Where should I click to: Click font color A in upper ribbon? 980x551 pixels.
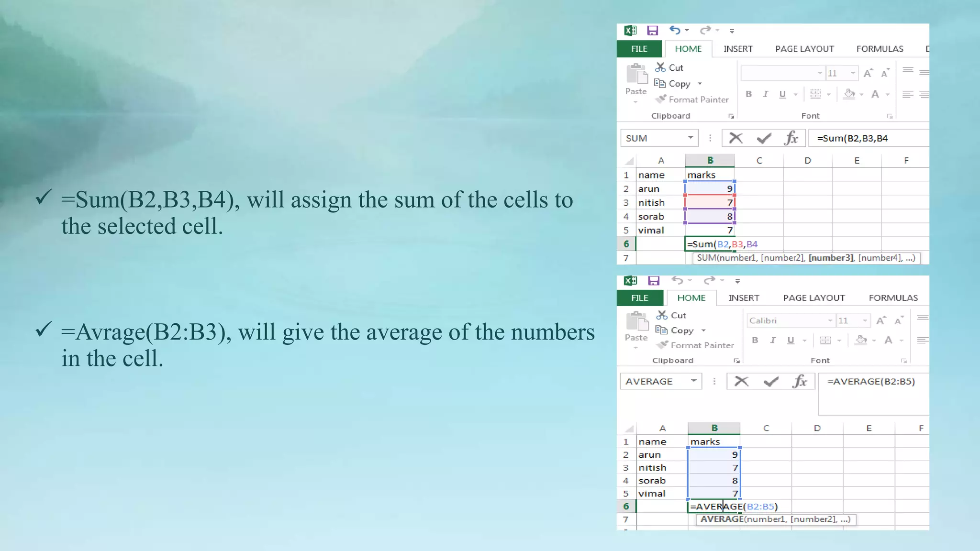point(875,94)
